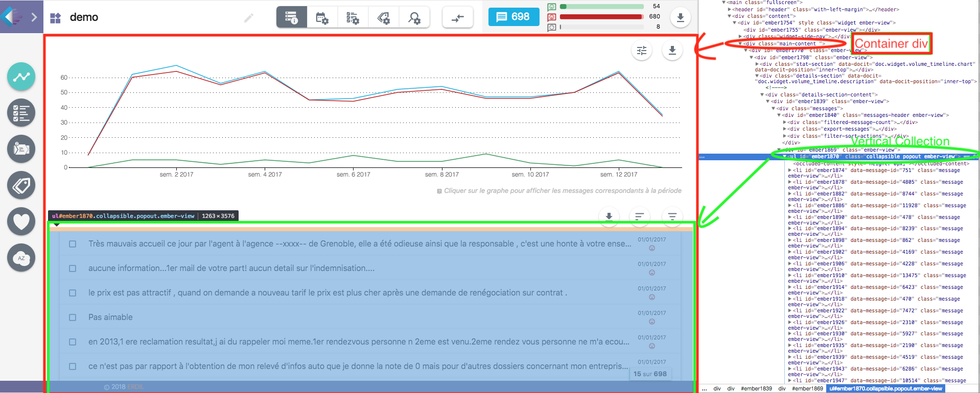The width and height of the screenshot is (980, 393).
Task: Click the breadcrumb ellipsis in DevTools
Action: pyautogui.click(x=705, y=389)
